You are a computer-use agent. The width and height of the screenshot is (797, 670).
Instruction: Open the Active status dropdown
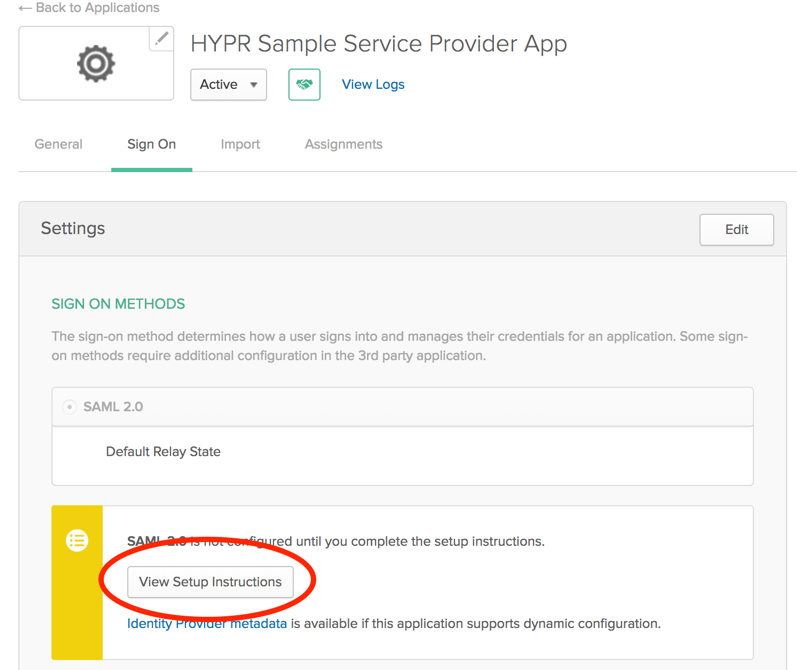pos(228,84)
